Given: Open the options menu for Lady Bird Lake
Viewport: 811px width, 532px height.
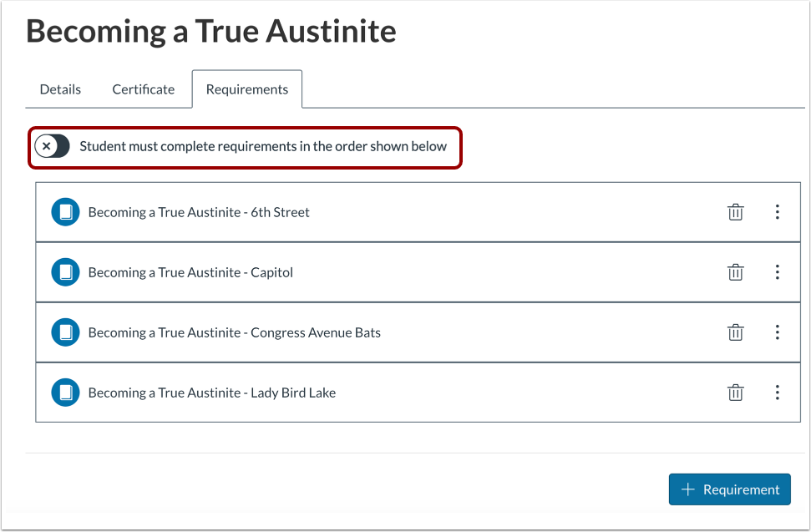Looking at the screenshot, I should [778, 393].
